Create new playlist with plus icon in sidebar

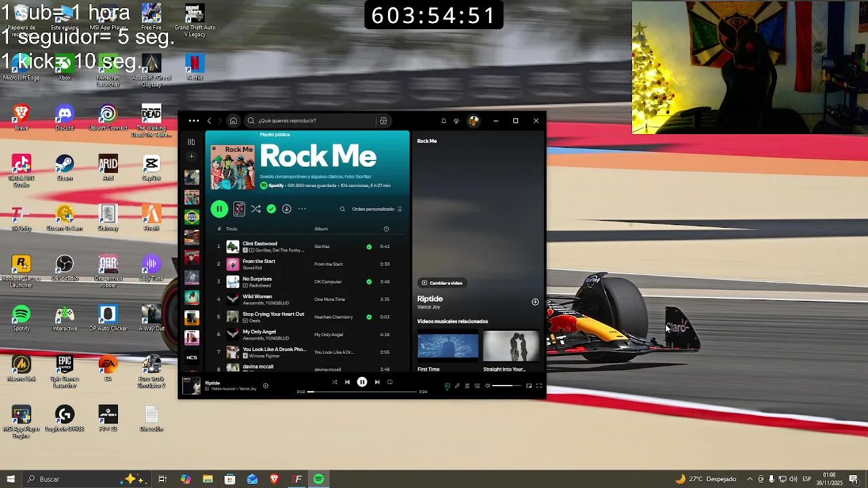pos(191,157)
